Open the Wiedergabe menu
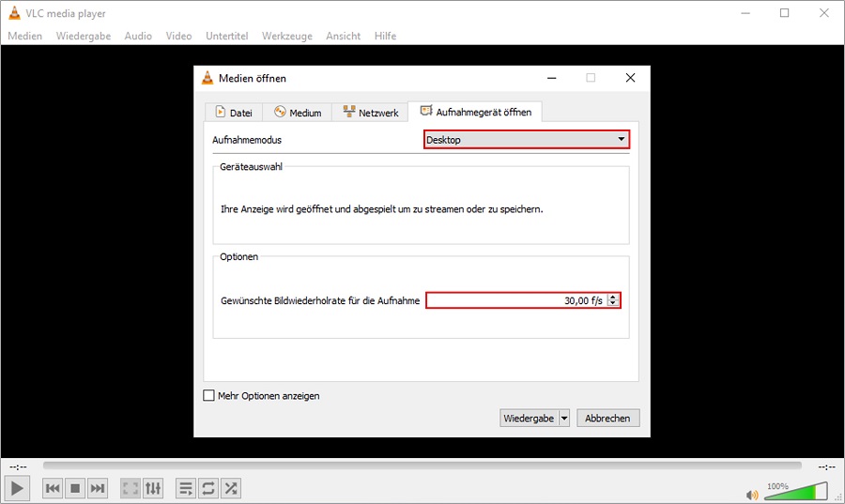The image size is (845, 504). [x=83, y=36]
